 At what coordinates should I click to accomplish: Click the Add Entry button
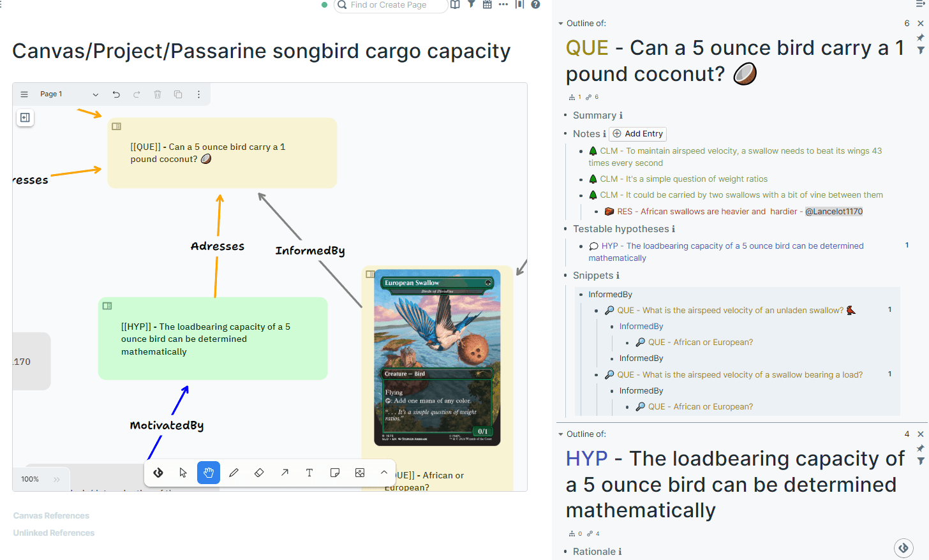(x=638, y=134)
